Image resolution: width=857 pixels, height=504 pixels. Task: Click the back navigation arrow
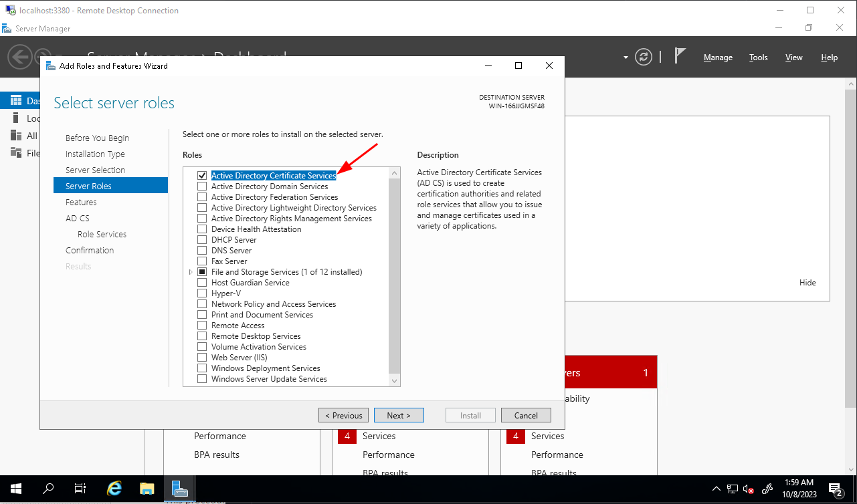point(19,57)
